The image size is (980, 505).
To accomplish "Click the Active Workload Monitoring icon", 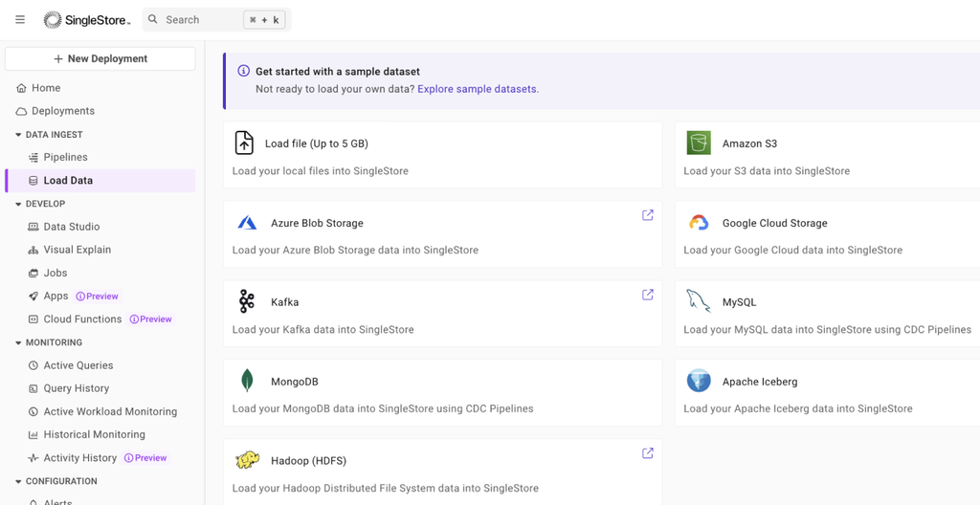I will [33, 412].
